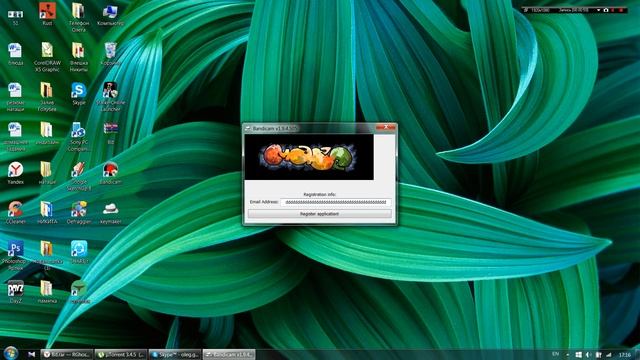Open the резюме наташи Word document
The width and height of the screenshot is (640, 360).
(16, 97)
